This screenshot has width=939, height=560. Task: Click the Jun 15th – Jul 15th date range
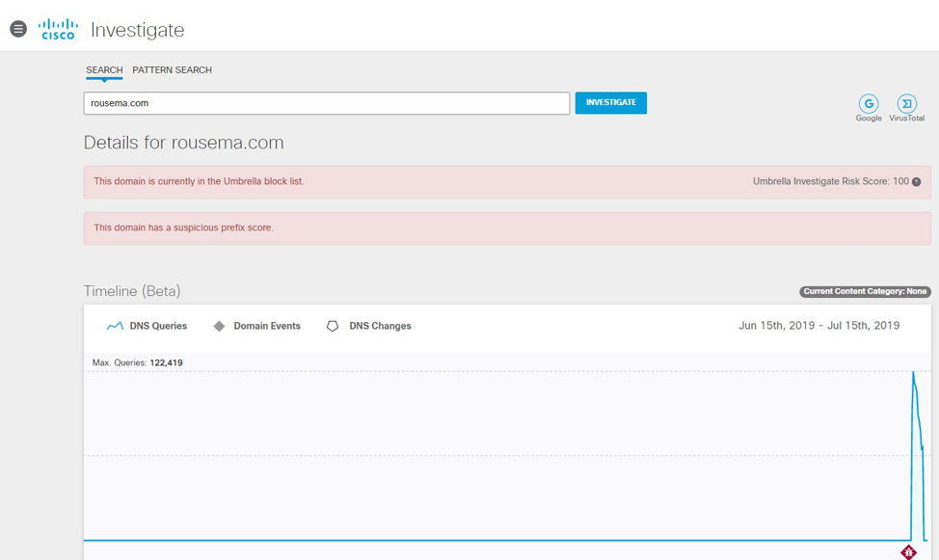[x=818, y=326]
